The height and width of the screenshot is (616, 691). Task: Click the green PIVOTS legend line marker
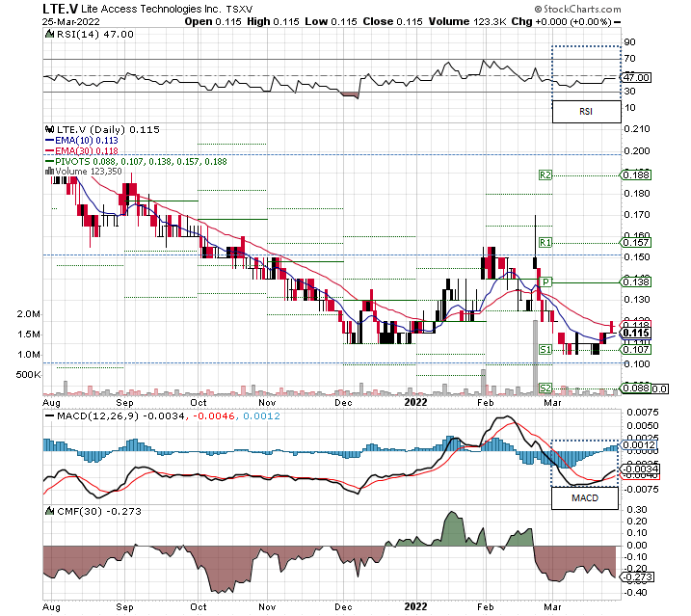(49, 161)
